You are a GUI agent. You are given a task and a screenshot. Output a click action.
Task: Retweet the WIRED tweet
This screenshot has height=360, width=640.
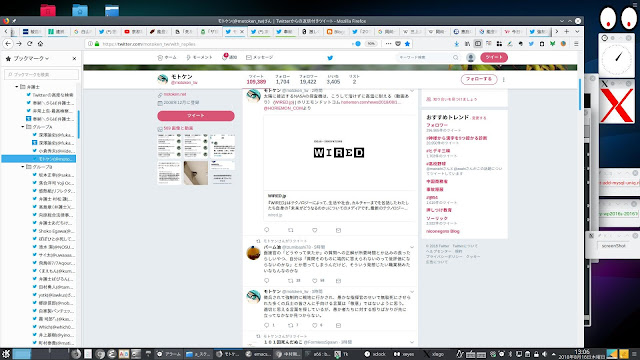tap(291, 230)
